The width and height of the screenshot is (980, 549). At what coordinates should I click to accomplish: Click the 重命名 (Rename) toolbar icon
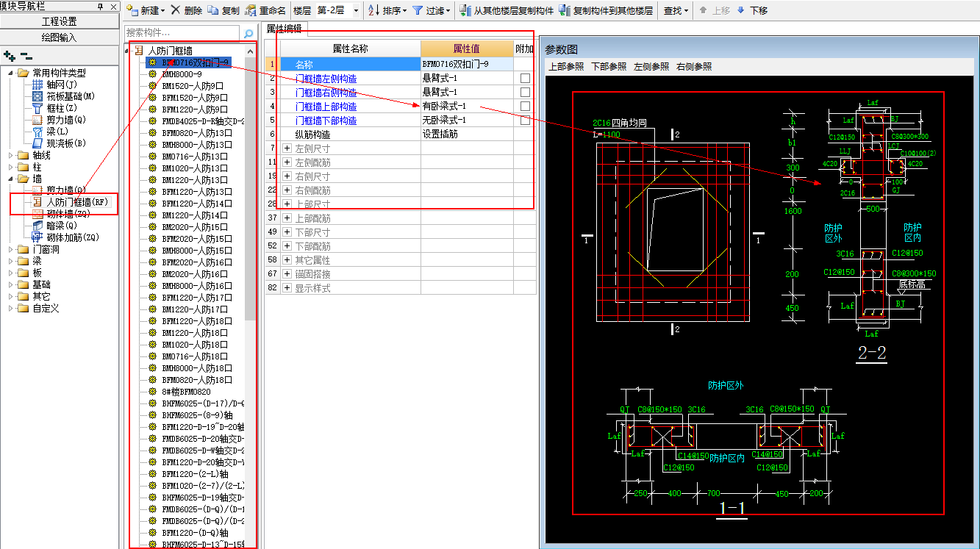[251, 10]
